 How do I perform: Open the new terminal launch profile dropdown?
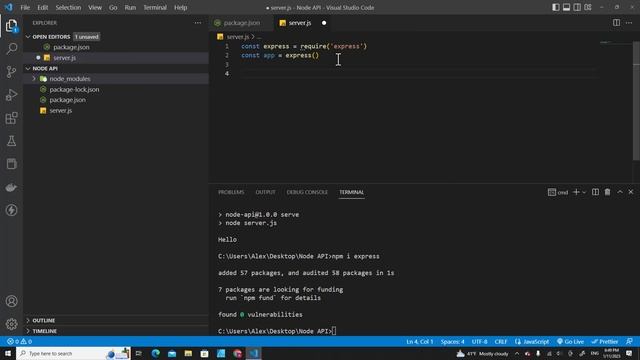(584, 192)
